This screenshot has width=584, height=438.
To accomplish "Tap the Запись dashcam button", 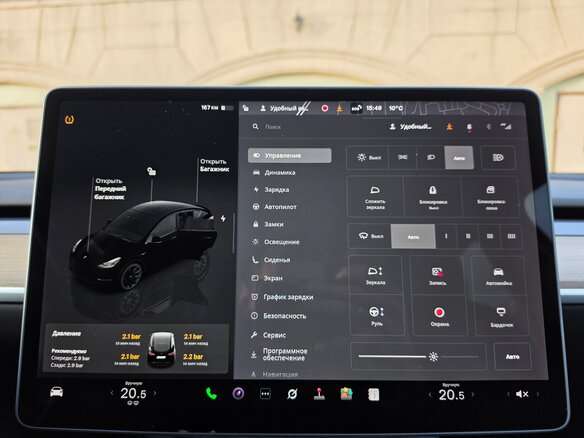I will coord(437,276).
